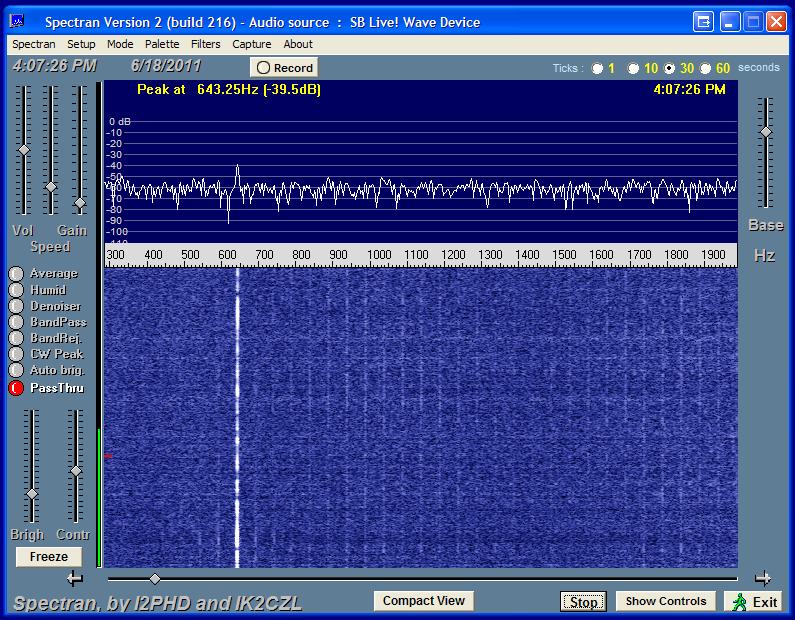795x620 pixels.
Task: Click the Record button
Action: pyautogui.click(x=284, y=67)
